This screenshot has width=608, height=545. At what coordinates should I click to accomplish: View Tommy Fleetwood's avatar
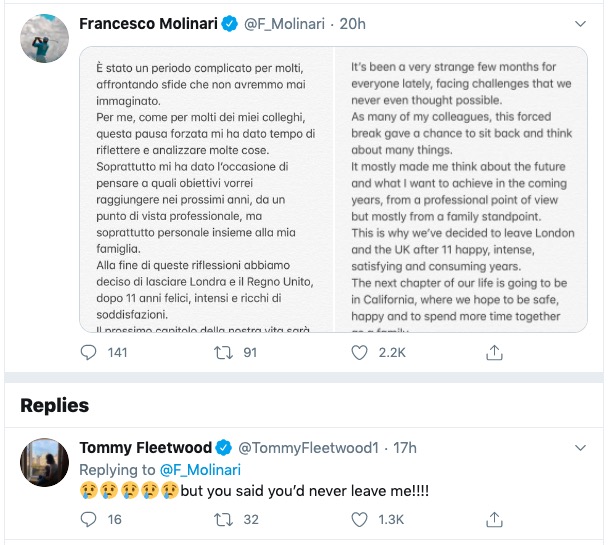point(42,461)
